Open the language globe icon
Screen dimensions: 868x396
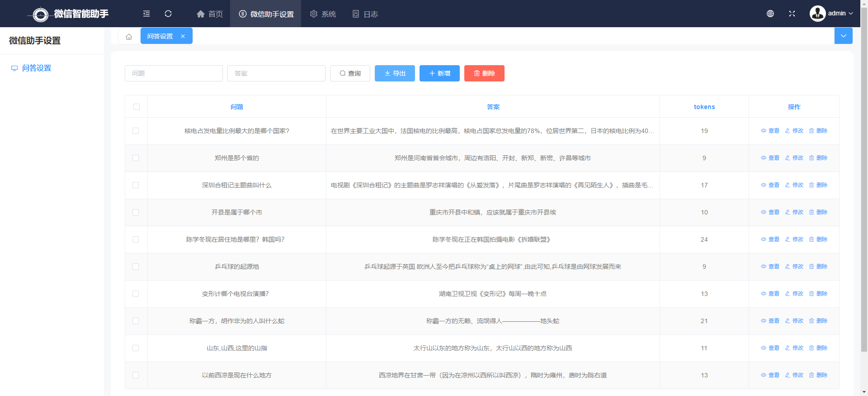pyautogui.click(x=770, y=14)
